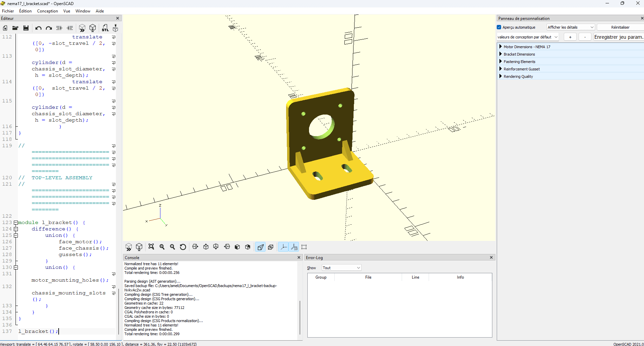
Task: Click the View All zoom icon
Action: click(151, 247)
